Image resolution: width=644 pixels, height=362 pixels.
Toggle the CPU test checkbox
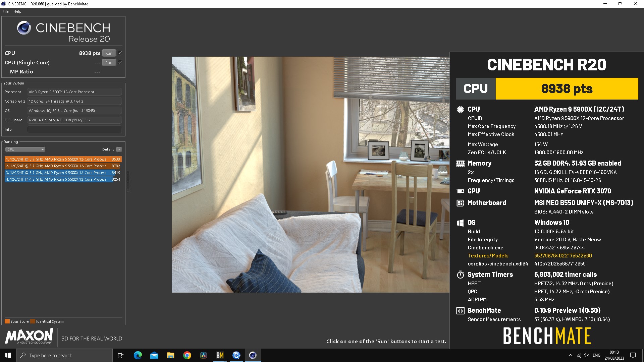tap(120, 53)
